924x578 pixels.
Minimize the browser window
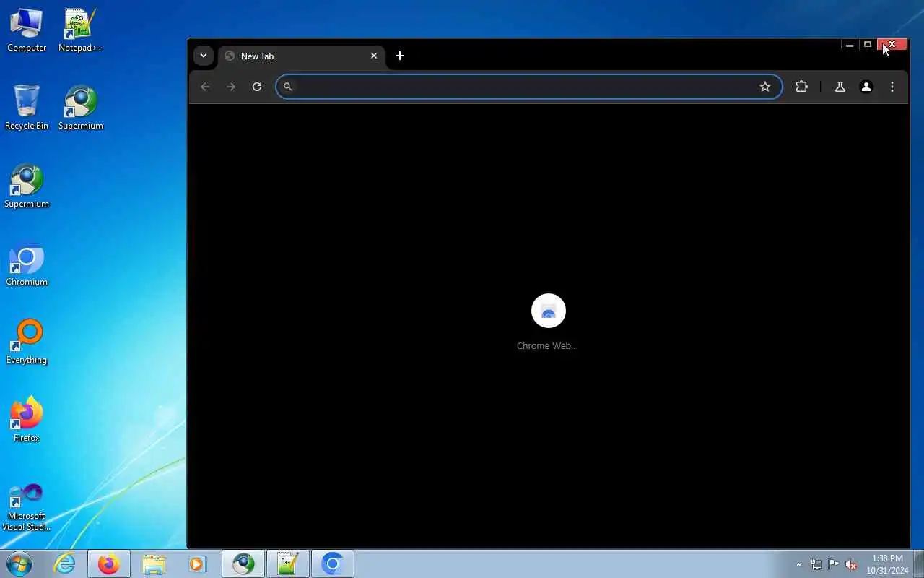850,45
